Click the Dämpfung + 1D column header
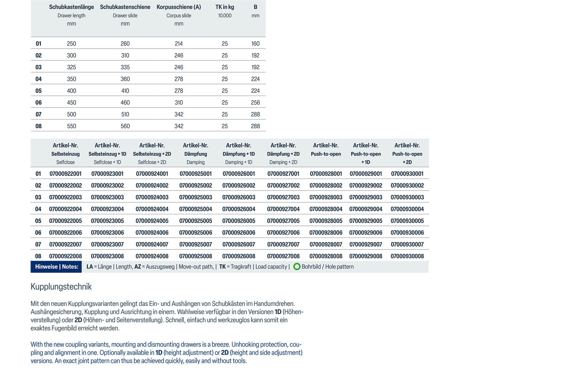This screenshot has height=368, width=588. point(239,154)
